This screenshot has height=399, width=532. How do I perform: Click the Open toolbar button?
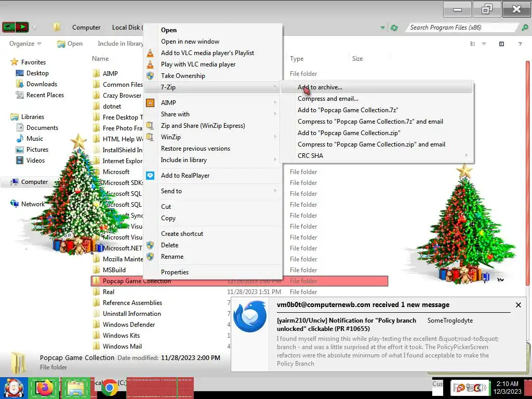(70, 44)
